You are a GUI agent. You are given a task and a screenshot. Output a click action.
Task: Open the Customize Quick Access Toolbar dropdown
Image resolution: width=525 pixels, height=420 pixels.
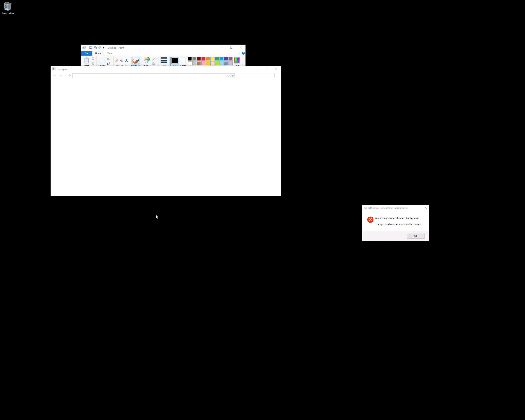(x=104, y=48)
